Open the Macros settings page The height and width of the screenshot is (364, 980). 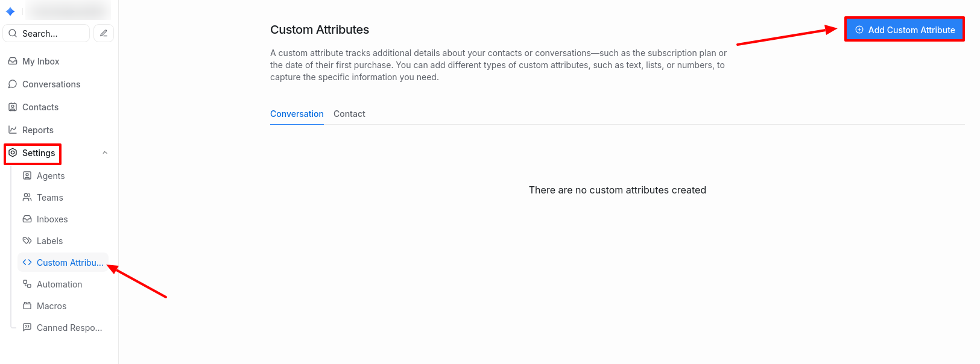pyautogui.click(x=51, y=306)
